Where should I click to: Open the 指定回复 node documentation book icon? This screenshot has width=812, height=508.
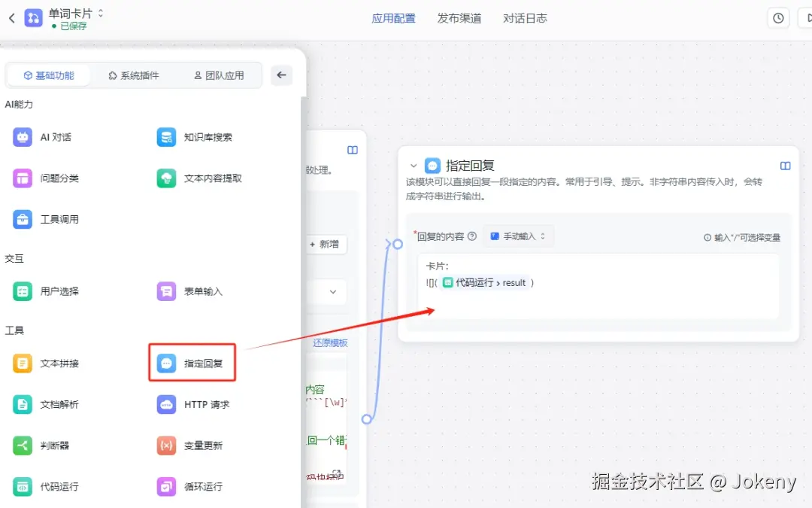pyautogui.click(x=785, y=166)
